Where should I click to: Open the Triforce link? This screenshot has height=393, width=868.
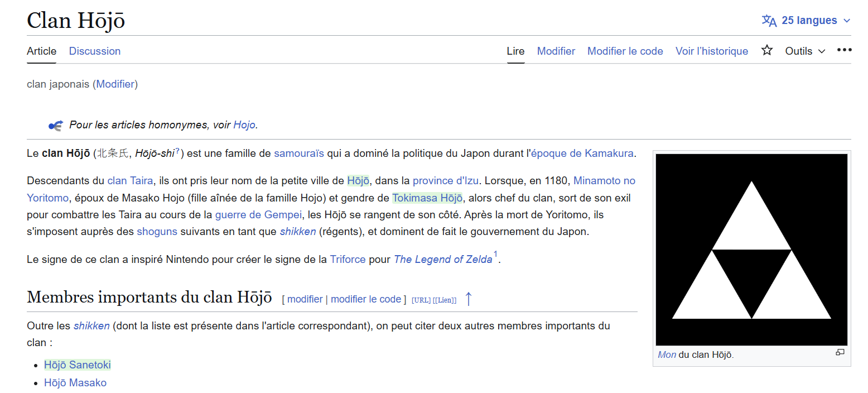click(348, 259)
